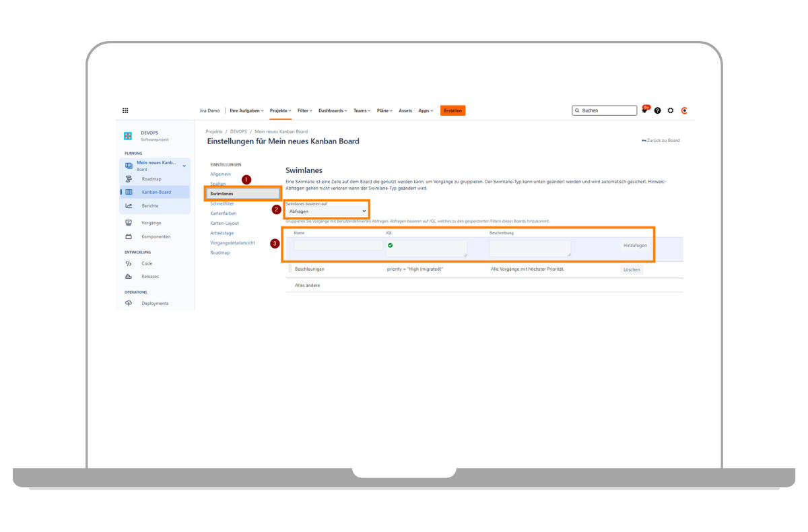Click the 'Zurück zu Board' link
808x532 pixels.
coord(661,141)
